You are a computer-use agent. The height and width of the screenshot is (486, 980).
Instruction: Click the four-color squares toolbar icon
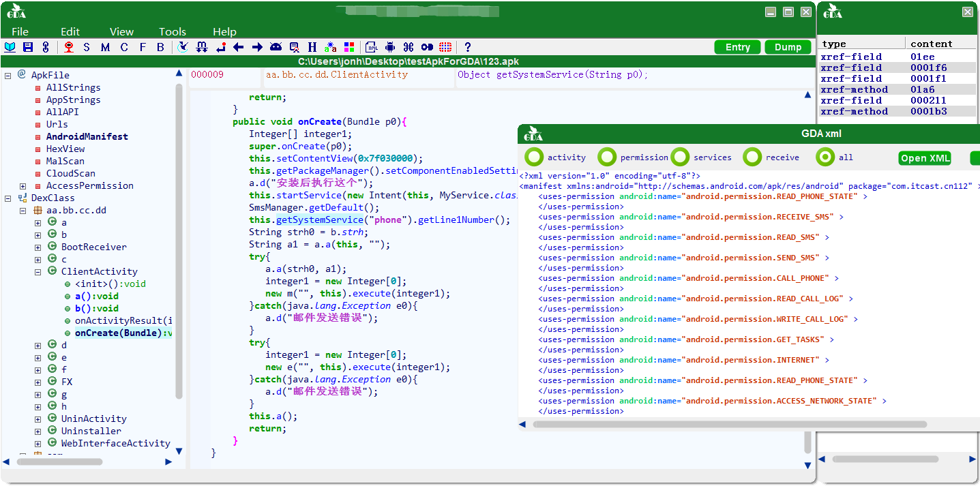click(x=349, y=47)
